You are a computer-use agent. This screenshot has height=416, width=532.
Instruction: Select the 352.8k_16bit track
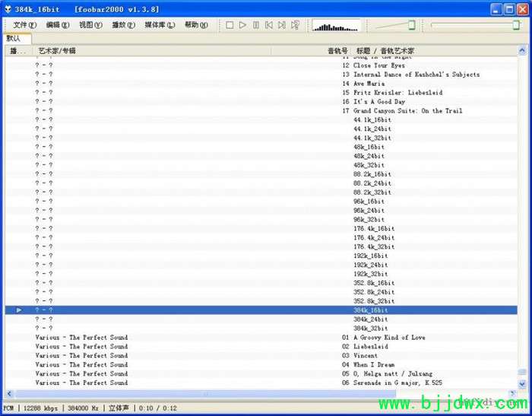click(x=261, y=283)
